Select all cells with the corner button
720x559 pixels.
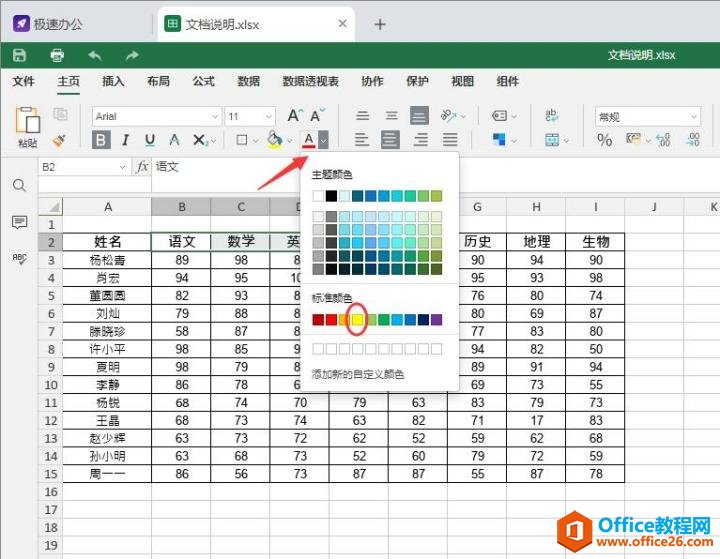51,207
